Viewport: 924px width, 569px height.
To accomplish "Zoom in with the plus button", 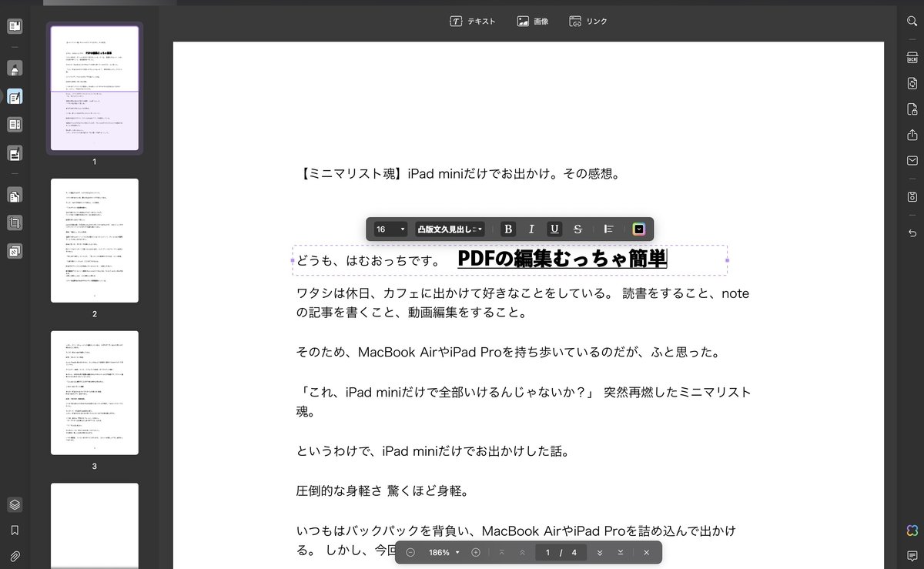I will tap(476, 553).
